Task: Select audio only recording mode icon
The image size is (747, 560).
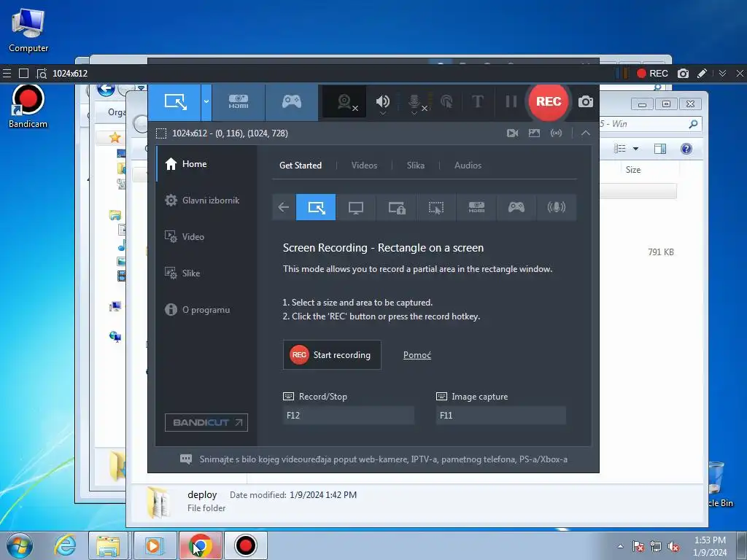Action: (x=557, y=207)
